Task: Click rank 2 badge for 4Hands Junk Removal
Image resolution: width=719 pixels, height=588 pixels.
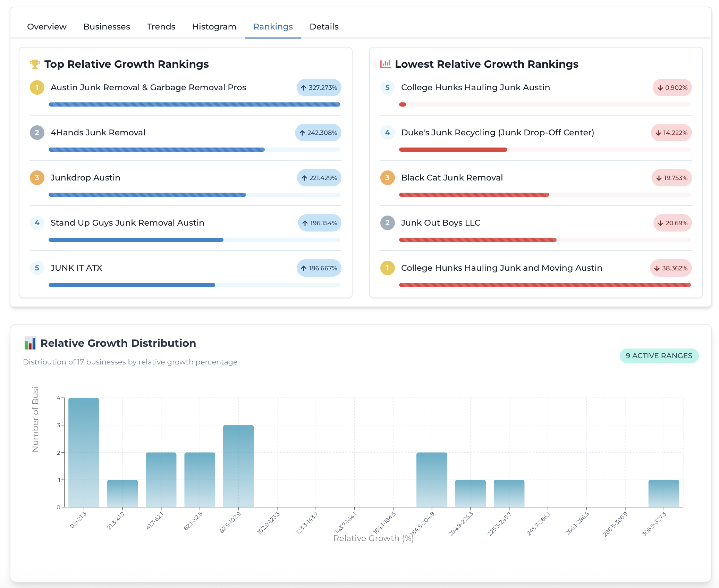Action: (37, 133)
